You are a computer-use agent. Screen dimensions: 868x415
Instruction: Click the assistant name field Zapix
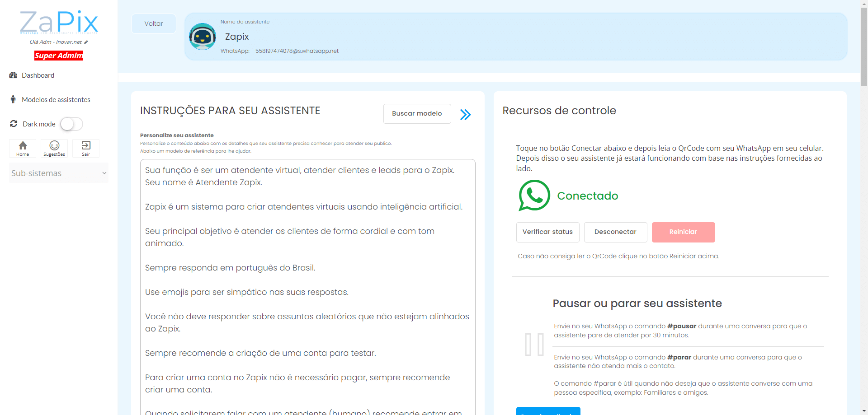pyautogui.click(x=237, y=37)
